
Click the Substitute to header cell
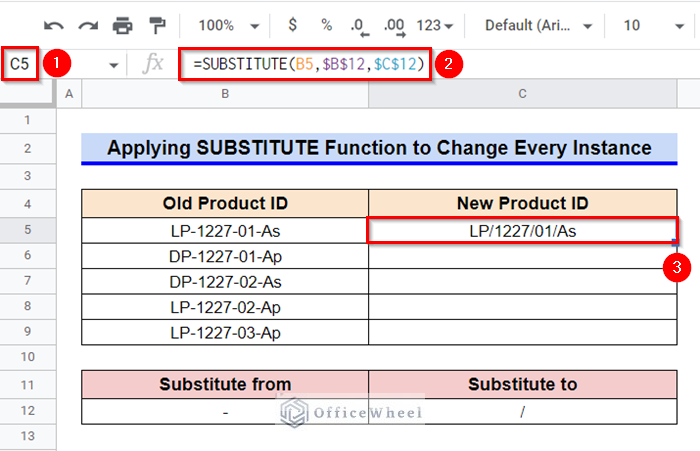[523, 384]
